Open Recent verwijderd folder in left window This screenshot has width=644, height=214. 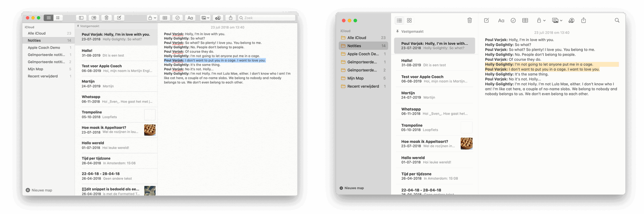(48, 76)
